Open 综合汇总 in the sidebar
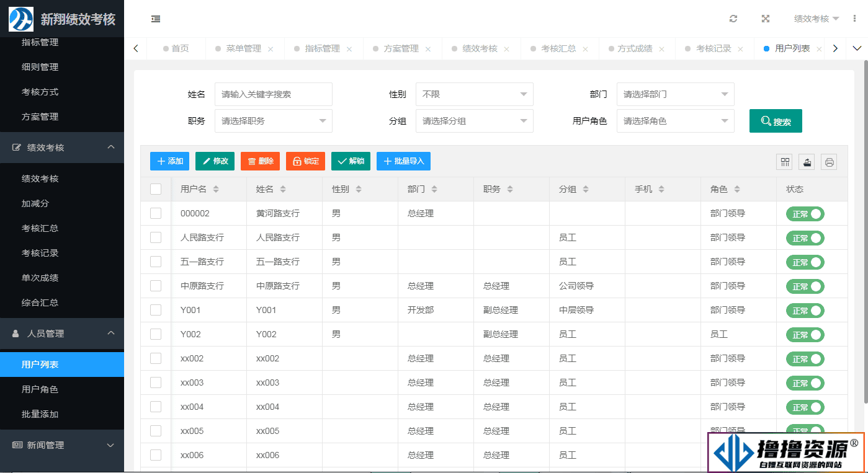The width and height of the screenshot is (868, 473). pos(62,303)
